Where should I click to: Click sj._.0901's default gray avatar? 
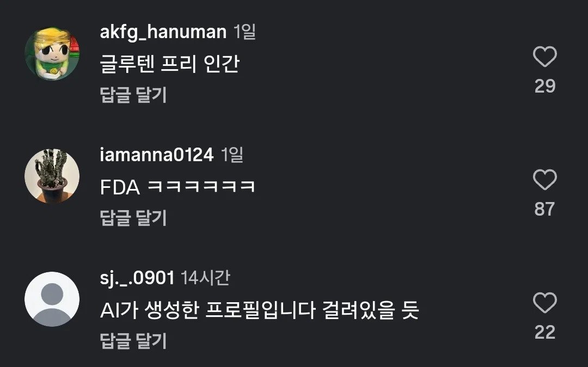coord(52,299)
